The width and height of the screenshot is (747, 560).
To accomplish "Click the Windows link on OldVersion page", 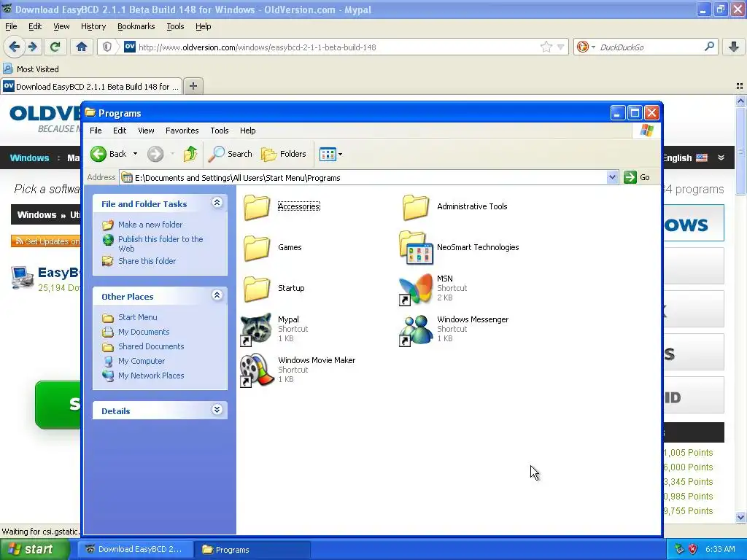I will pyautogui.click(x=29, y=158).
